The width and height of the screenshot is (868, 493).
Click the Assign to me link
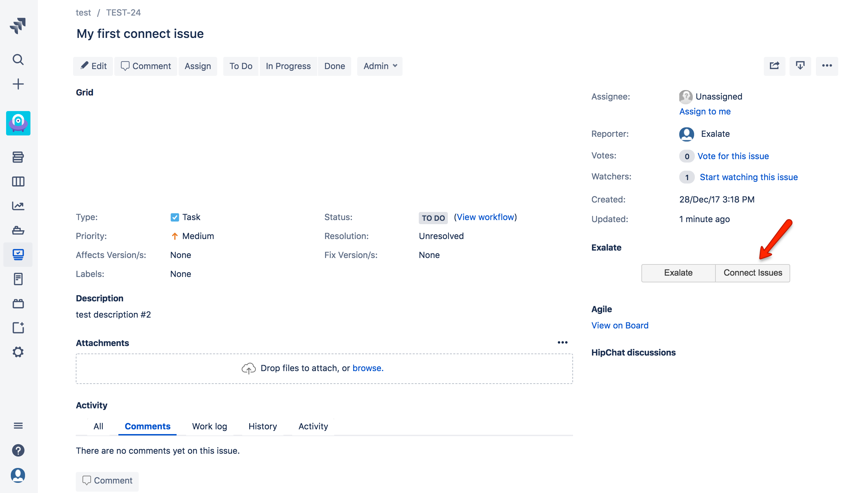click(x=705, y=111)
